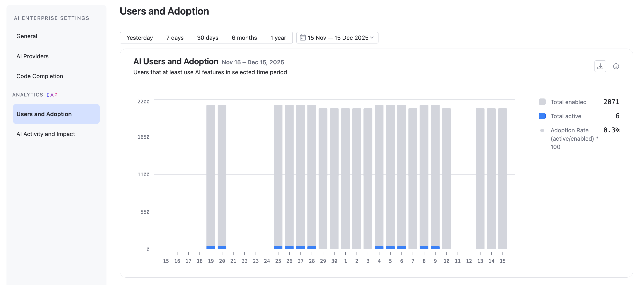Open the Code Completion section

click(40, 76)
